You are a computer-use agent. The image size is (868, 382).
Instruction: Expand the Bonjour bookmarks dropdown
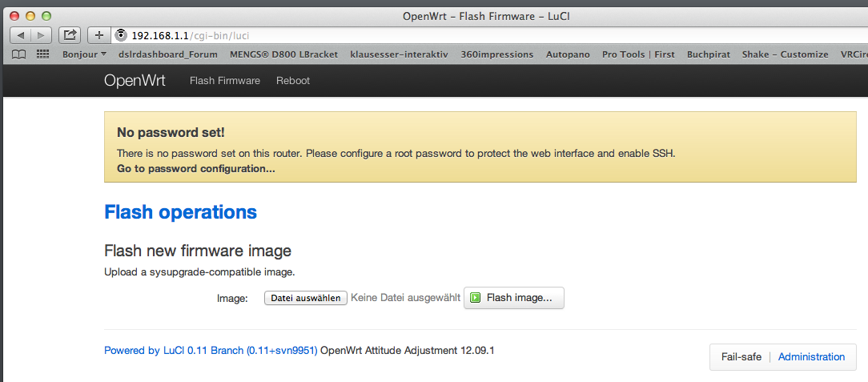[84, 54]
